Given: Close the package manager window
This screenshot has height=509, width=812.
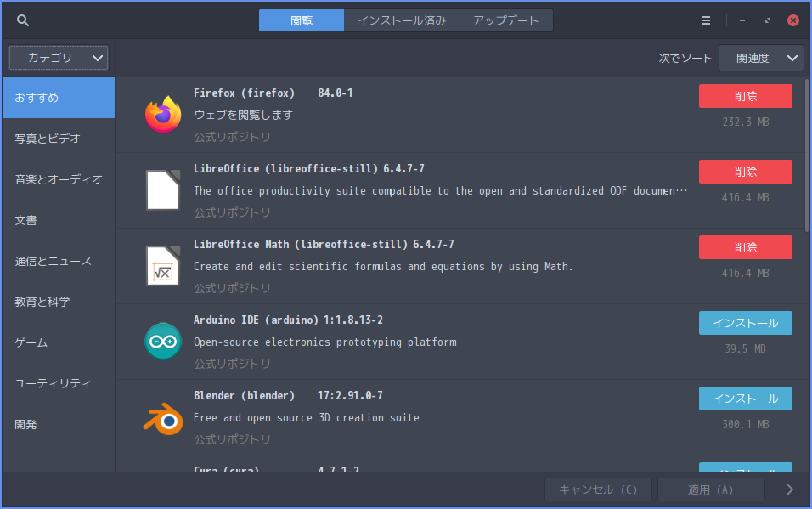Looking at the screenshot, I should pos(792,20).
